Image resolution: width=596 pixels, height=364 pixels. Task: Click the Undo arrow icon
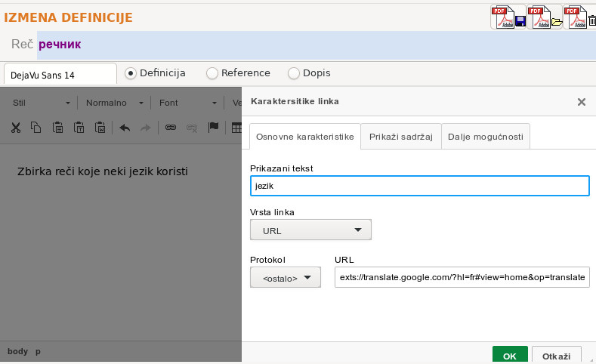(x=125, y=128)
